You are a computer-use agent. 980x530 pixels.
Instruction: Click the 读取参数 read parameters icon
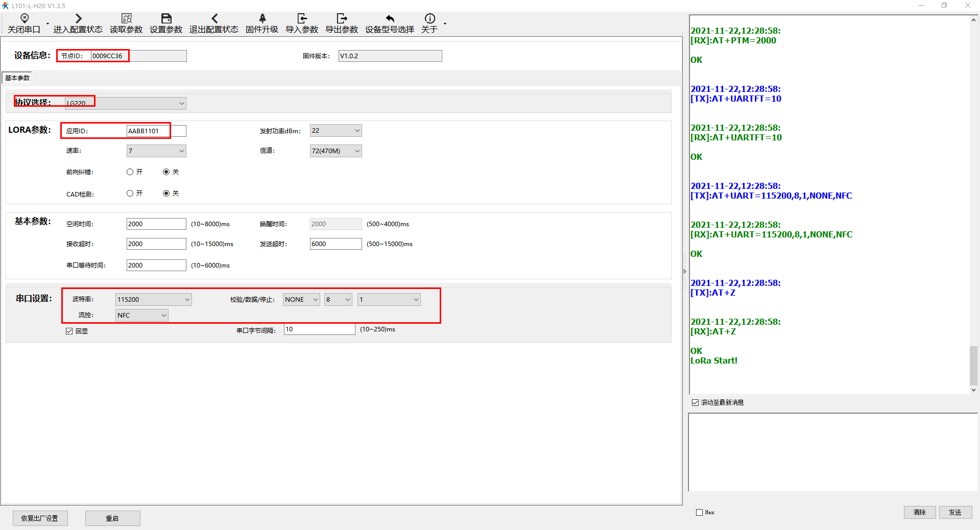[126, 19]
